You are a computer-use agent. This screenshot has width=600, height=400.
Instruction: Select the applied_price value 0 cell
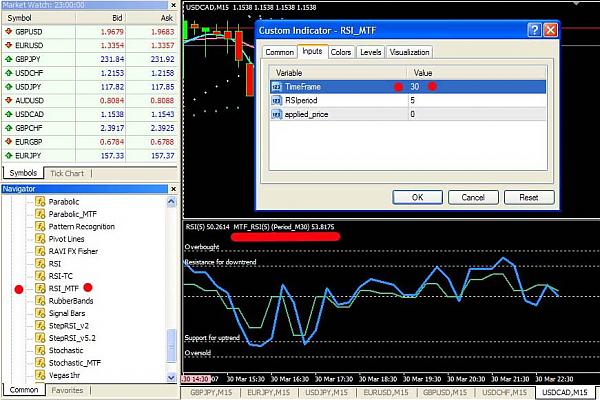coord(477,114)
